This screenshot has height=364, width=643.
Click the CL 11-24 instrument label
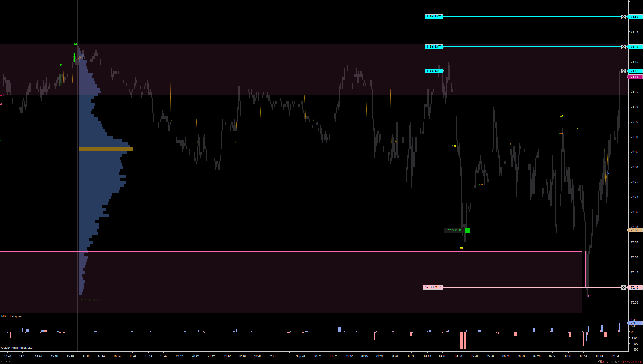click(6, 362)
